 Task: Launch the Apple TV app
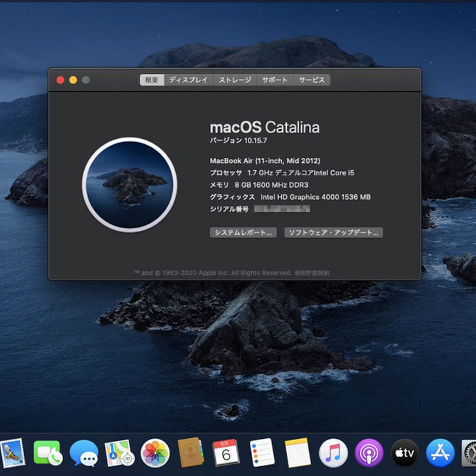coord(405,453)
